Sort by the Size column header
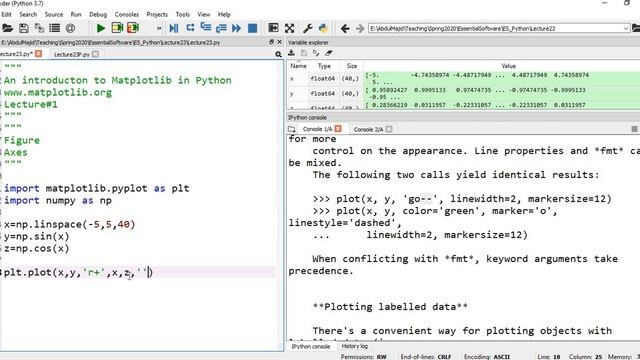 [352, 66]
